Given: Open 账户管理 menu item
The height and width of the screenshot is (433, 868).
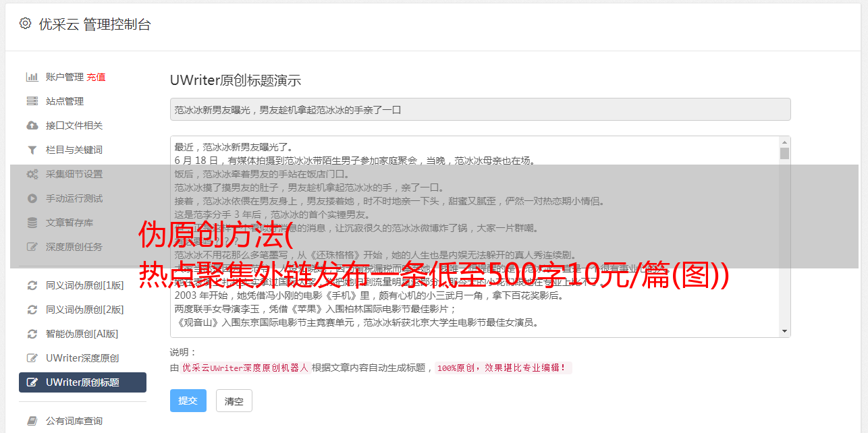Looking at the screenshot, I should [x=65, y=77].
